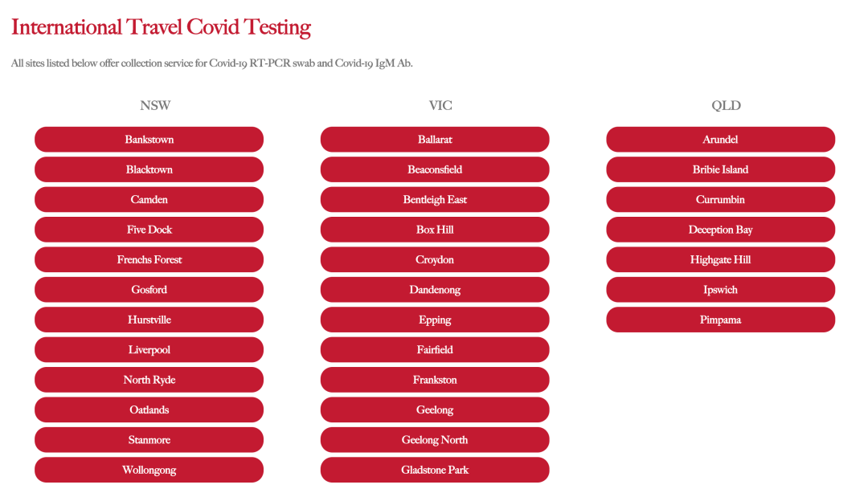The width and height of the screenshot is (868, 493).
Task: Open the North Ryde location
Action: click(149, 380)
